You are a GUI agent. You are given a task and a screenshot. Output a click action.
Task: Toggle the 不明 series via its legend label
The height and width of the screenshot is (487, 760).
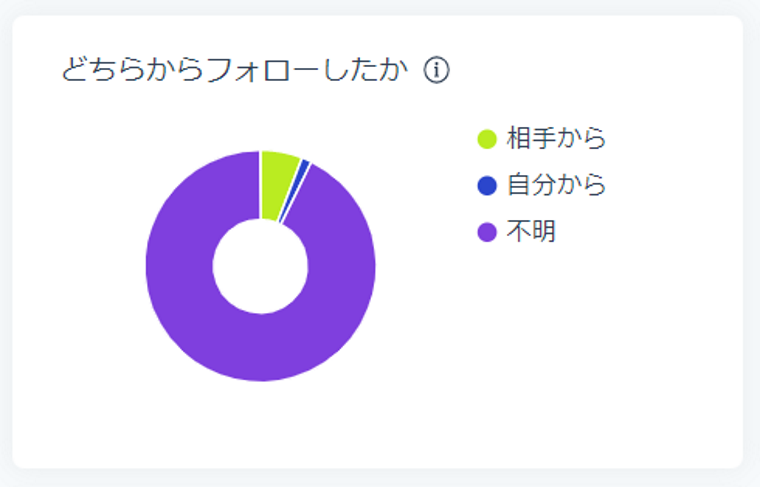click(x=531, y=232)
